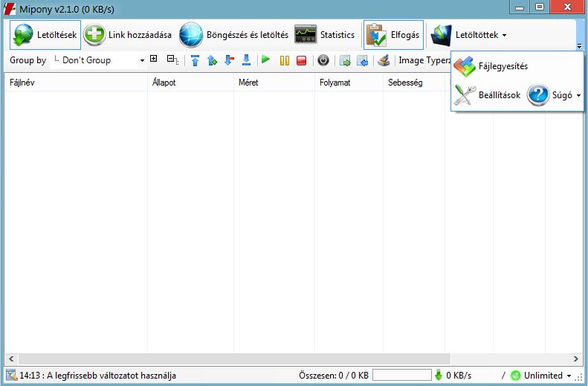588x386 pixels.
Task: Open the Statistics panel
Action: click(325, 35)
